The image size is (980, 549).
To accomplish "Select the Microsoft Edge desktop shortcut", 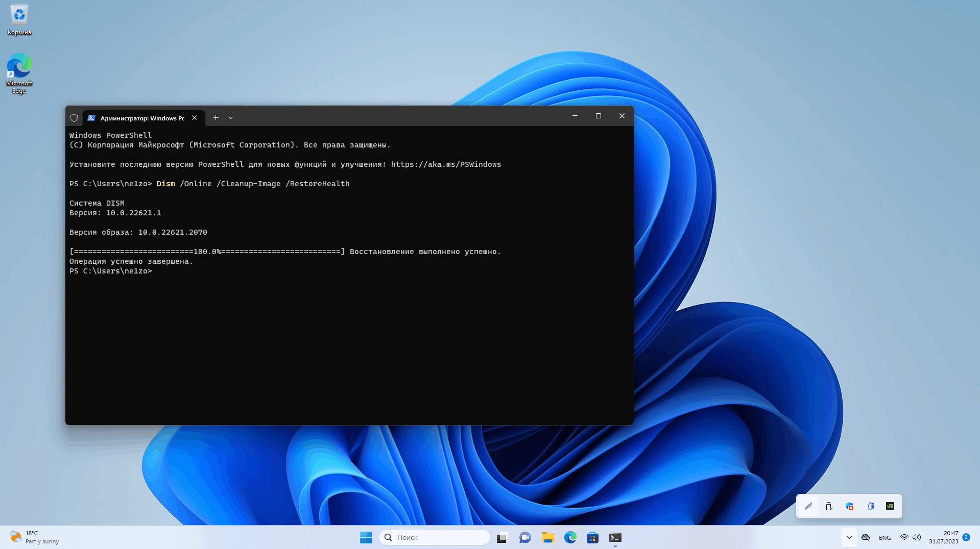I will click(x=19, y=73).
